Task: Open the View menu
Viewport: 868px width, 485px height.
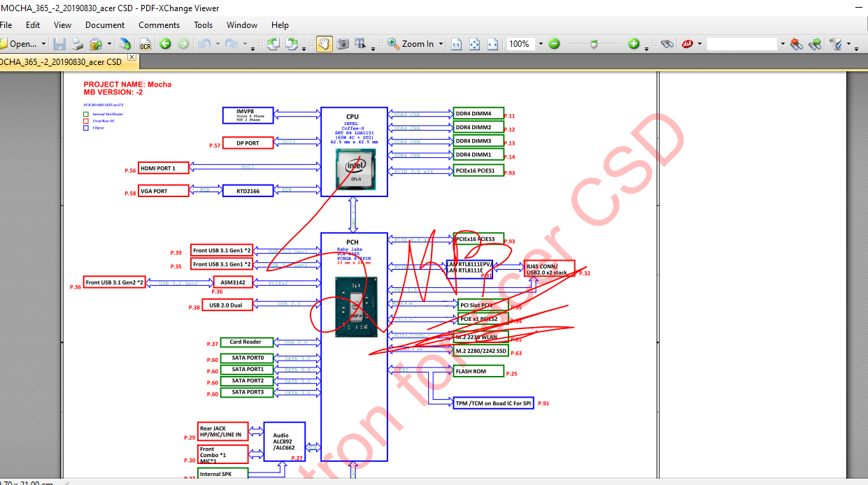Action: coord(62,24)
